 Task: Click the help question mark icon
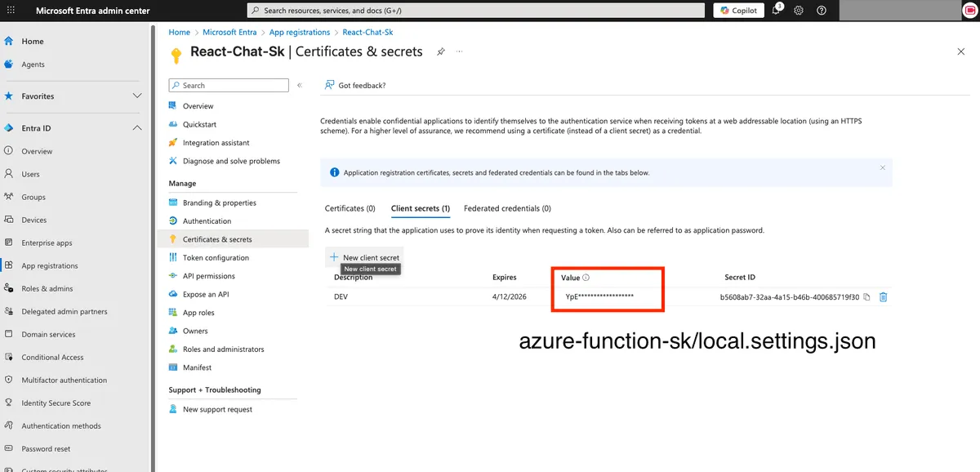tap(822, 11)
